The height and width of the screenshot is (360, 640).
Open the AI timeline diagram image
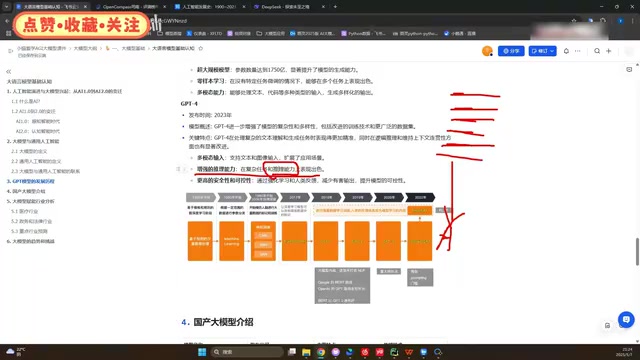pos(319,248)
